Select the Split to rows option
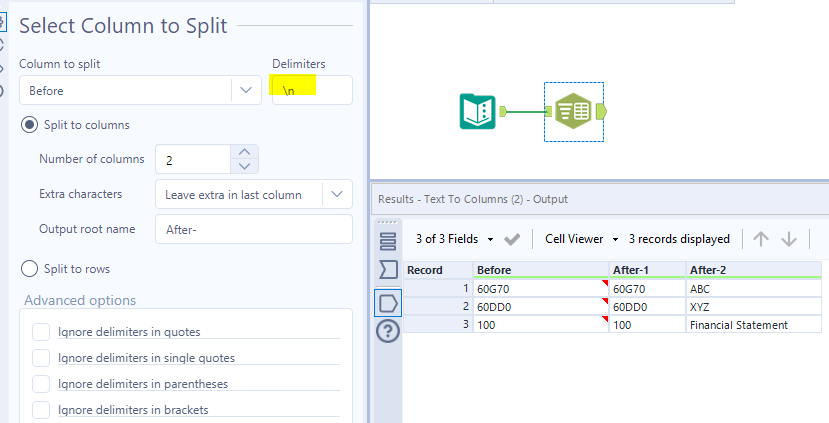Screen dimensions: 829x423 [30, 269]
